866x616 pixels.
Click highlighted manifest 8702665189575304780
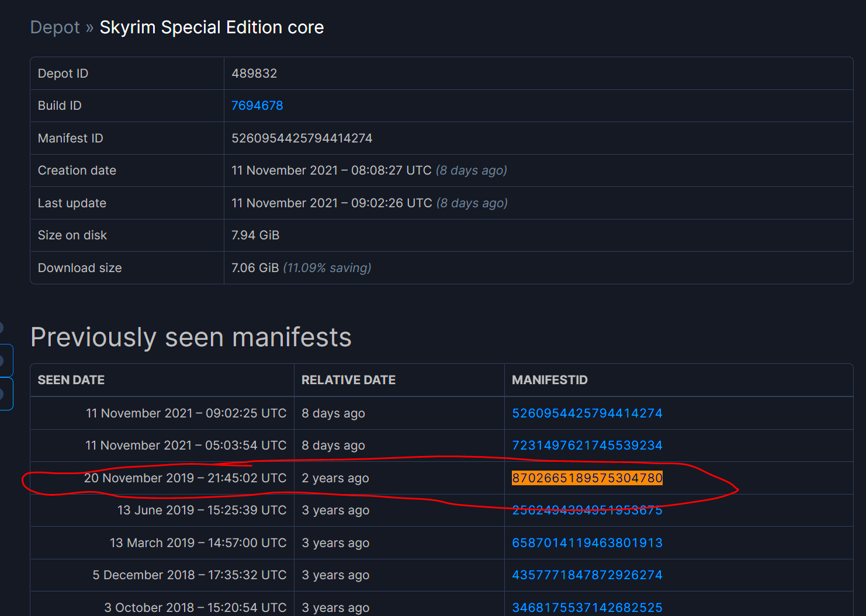click(x=587, y=478)
